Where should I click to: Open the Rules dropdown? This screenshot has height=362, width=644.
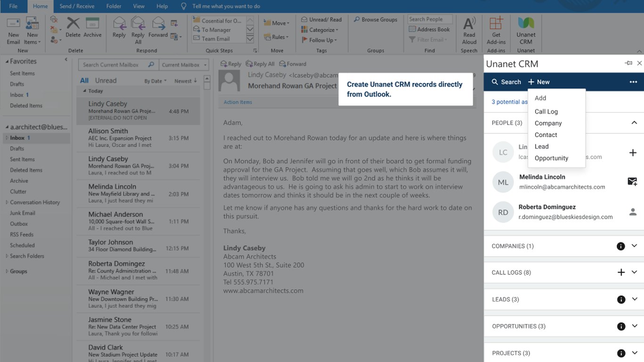(x=276, y=37)
